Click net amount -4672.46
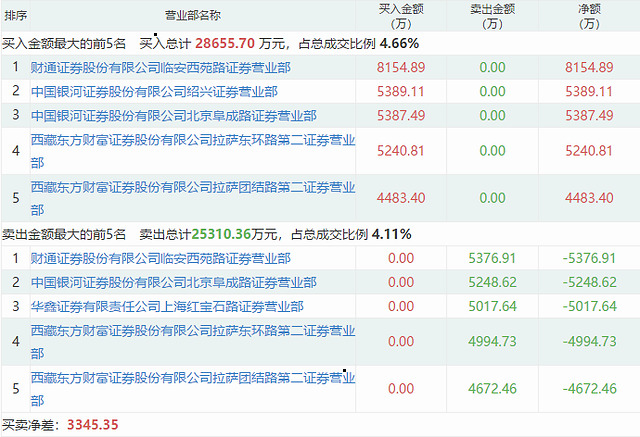Viewport: 640px width, 437px height. (589, 389)
